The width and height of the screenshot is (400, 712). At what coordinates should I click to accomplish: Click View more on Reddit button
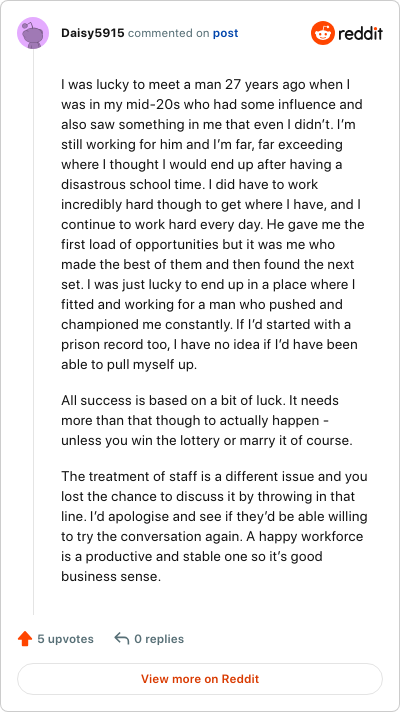pos(200,679)
